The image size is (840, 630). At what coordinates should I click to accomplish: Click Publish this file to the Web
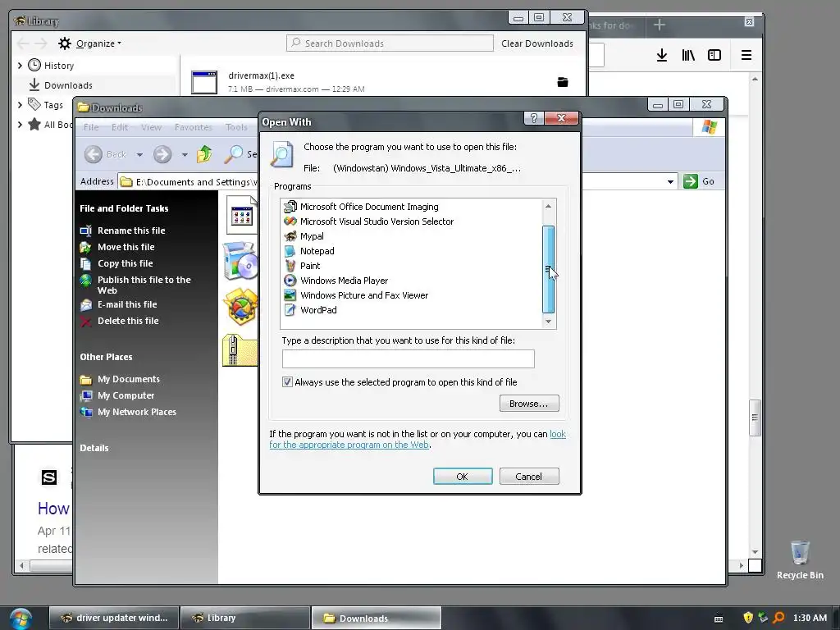135,285
